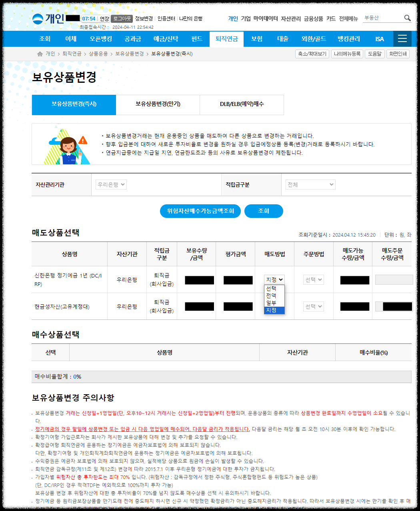Open the hamburger full-menu icon
The image size is (420, 511).
point(402,39)
